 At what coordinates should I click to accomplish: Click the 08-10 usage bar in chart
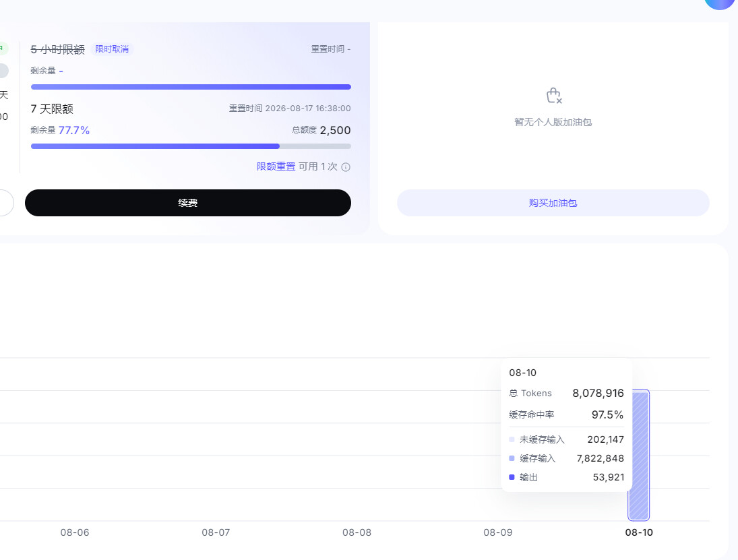[639, 455]
